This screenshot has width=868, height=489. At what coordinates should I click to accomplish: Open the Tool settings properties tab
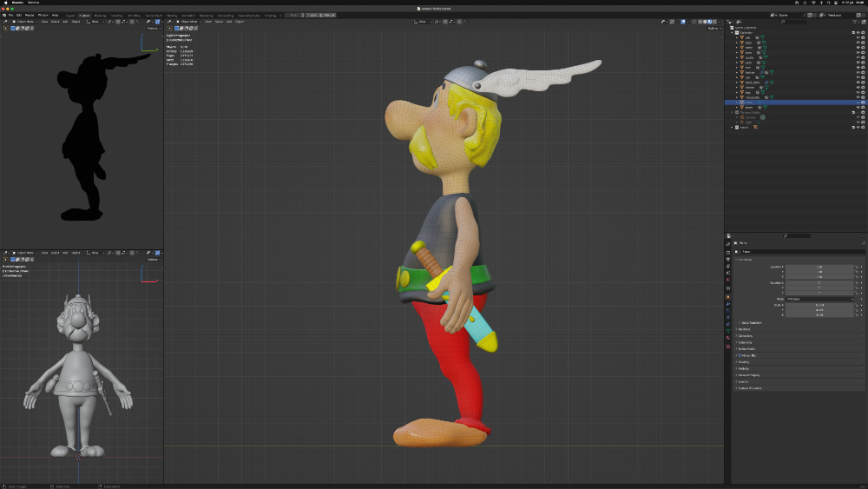point(728,244)
